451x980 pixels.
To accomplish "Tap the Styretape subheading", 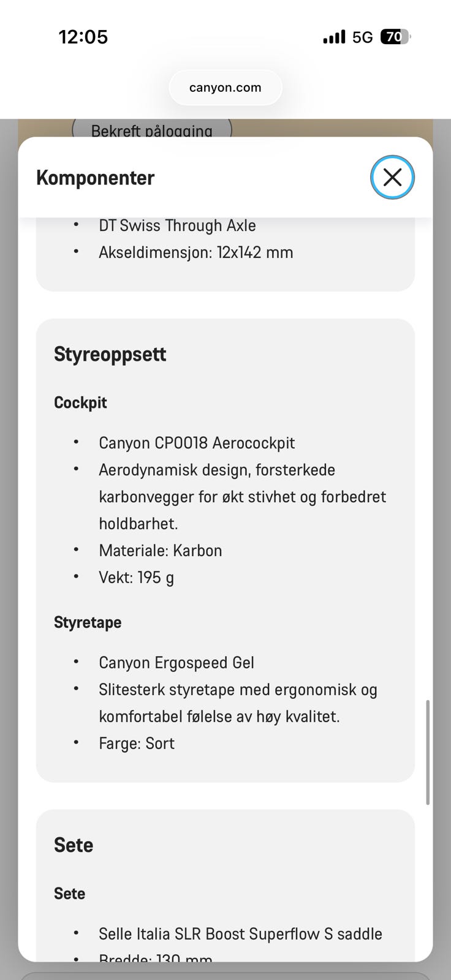I will tap(88, 622).
